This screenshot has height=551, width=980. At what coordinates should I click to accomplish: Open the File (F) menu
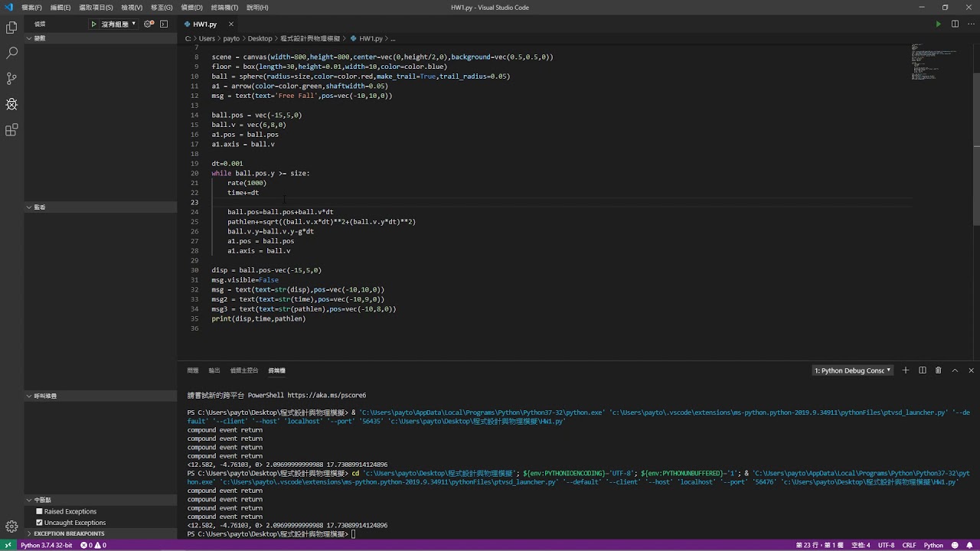[x=31, y=7]
